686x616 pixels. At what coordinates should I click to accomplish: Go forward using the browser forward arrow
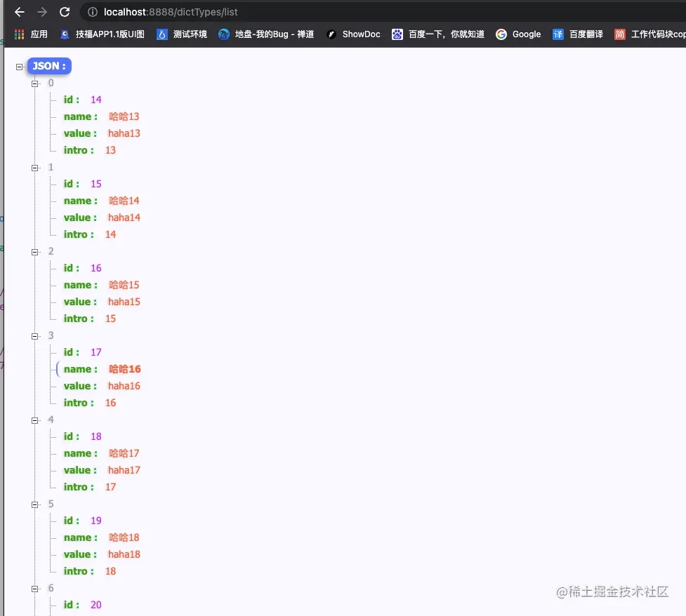(42, 12)
